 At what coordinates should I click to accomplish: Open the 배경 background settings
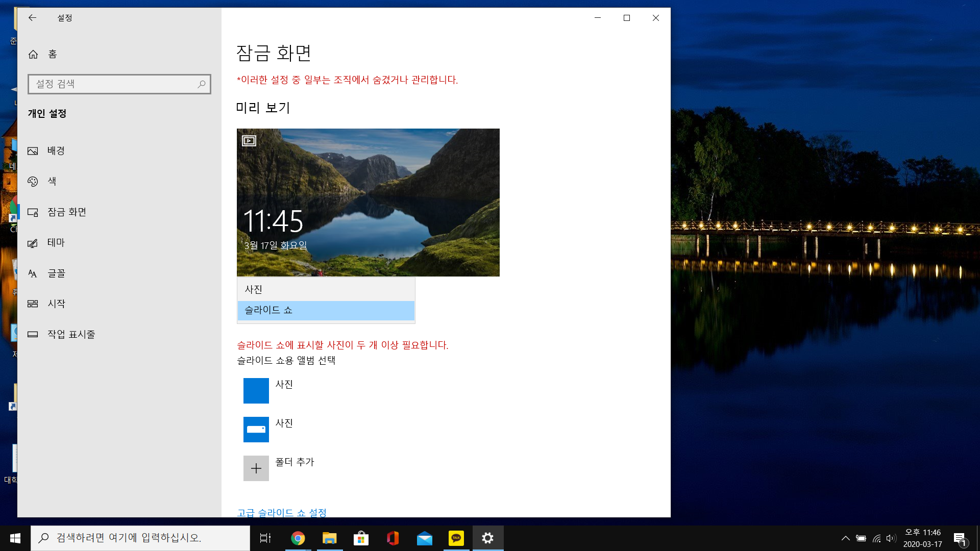tap(56, 151)
